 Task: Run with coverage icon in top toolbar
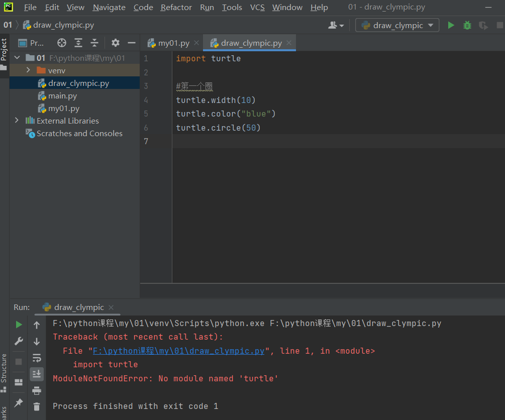[483, 25]
